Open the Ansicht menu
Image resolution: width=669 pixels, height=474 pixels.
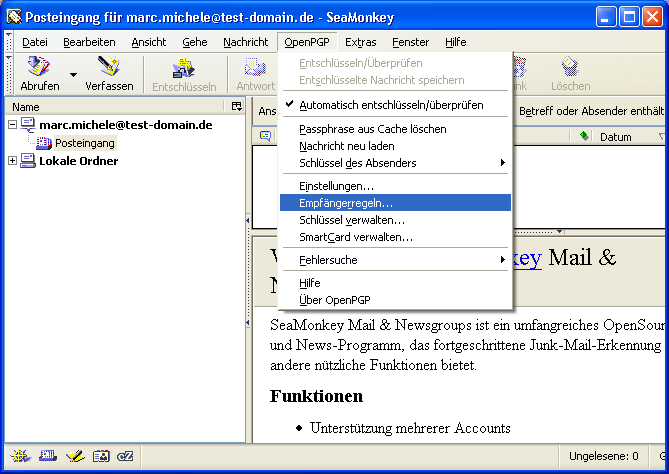click(x=148, y=42)
